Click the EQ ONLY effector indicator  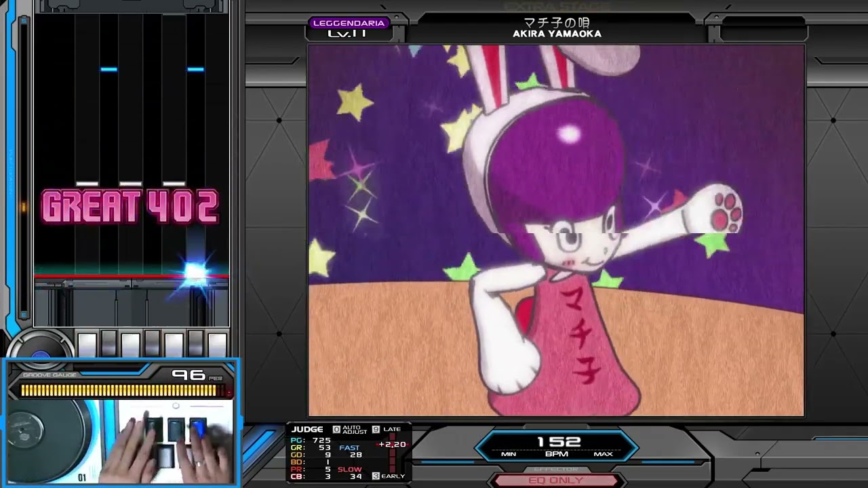tap(555, 481)
